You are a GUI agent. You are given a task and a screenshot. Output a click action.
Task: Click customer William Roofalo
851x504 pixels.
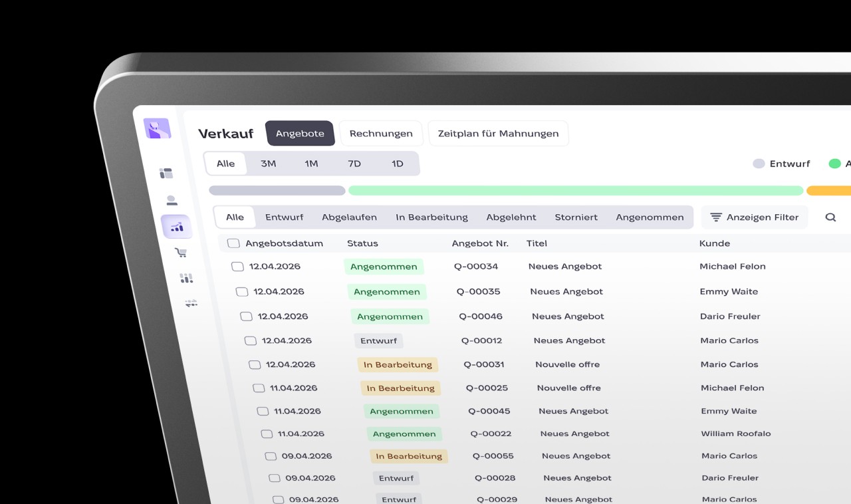point(736,434)
